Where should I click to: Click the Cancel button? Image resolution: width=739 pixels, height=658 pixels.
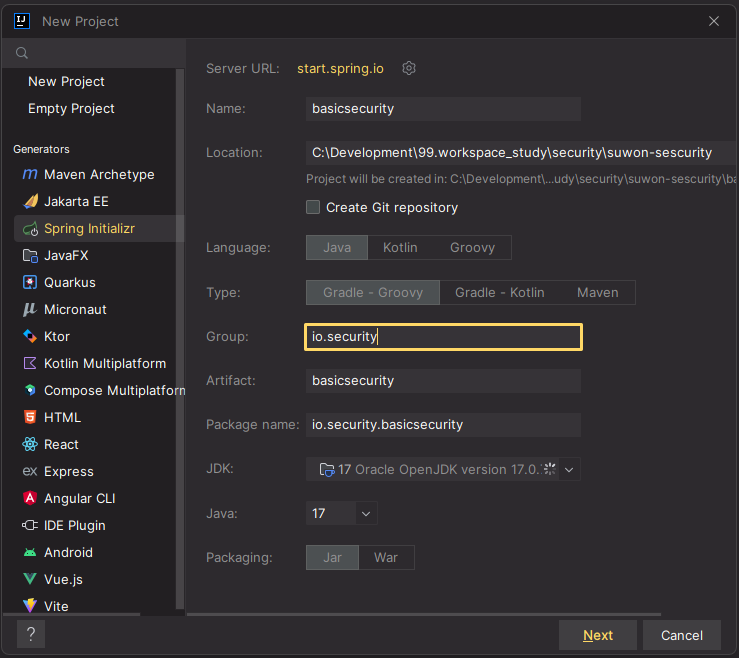[682, 635]
